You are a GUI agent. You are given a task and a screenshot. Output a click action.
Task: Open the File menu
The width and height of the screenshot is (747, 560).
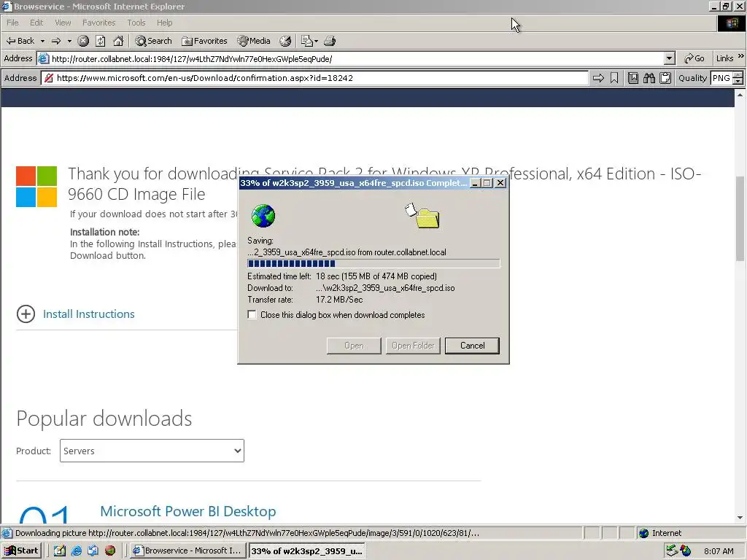click(12, 23)
